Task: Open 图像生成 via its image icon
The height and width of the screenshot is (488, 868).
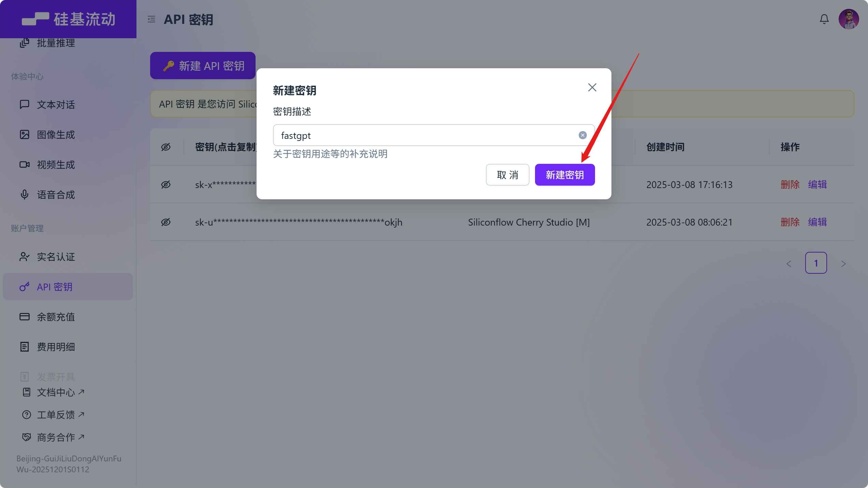Action: point(24,134)
